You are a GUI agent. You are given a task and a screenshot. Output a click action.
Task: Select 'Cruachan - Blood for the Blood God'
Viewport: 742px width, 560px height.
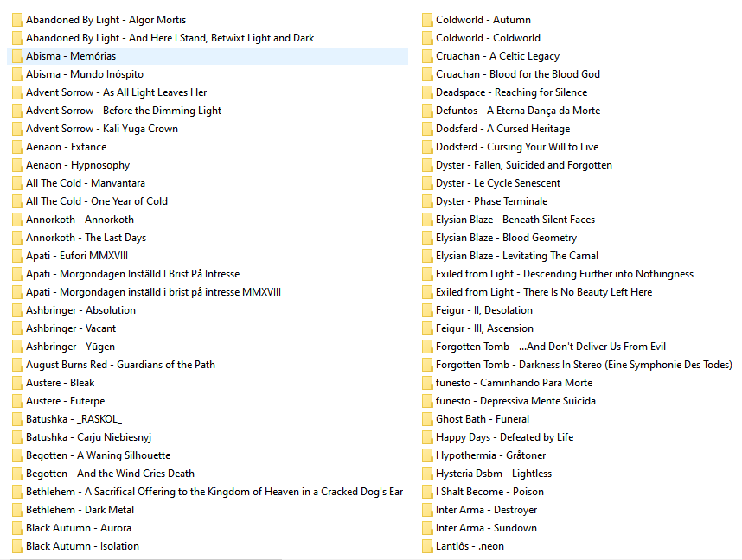pos(518,74)
